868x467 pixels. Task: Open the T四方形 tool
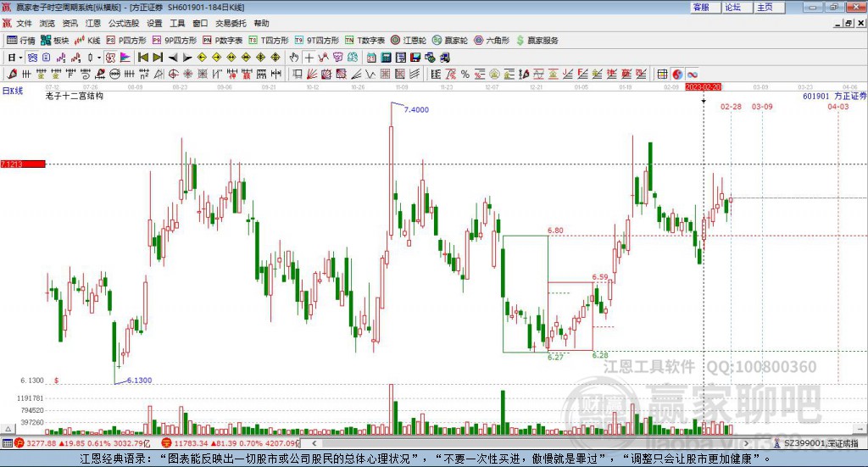click(269, 41)
